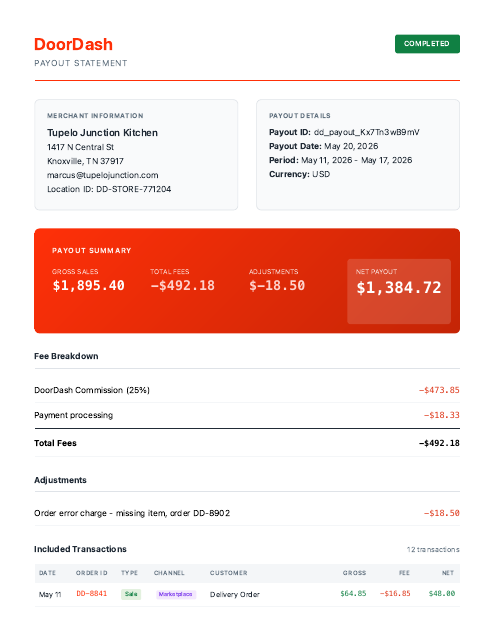Click the purple Marketplace channel badge

175,594
